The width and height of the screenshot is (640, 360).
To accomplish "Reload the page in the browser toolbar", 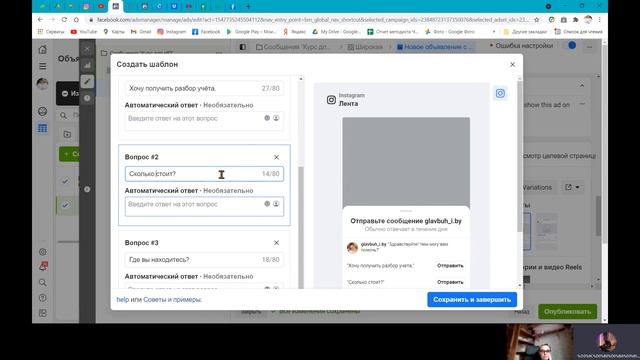I will 64,20.
